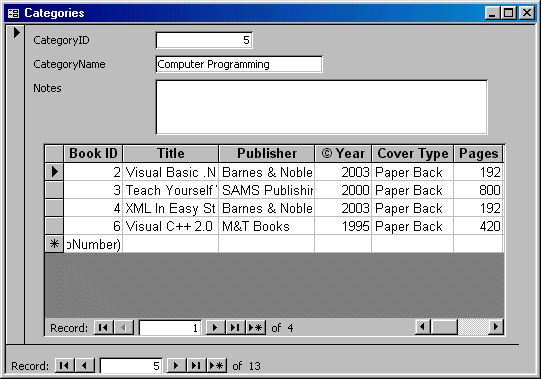
Task: Click the CategoryName field
Action: click(x=239, y=64)
